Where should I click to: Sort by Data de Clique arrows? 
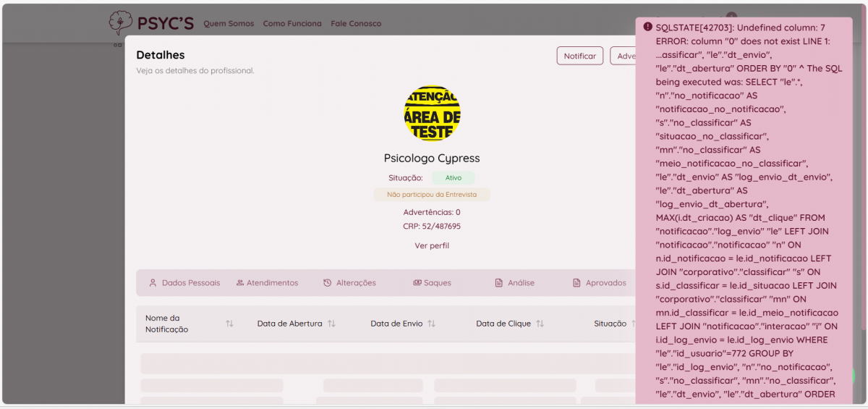[540, 324]
